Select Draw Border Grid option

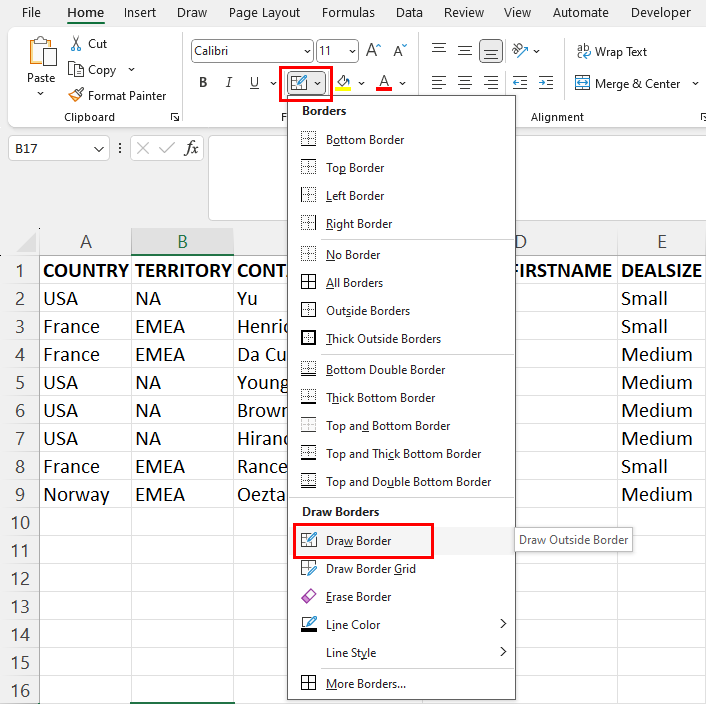(401, 568)
